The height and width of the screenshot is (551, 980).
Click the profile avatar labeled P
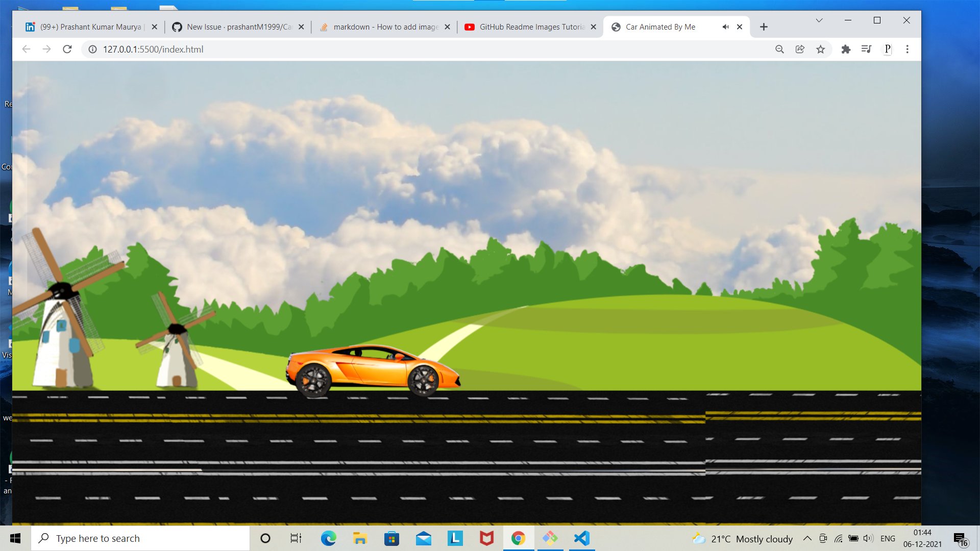887,49
